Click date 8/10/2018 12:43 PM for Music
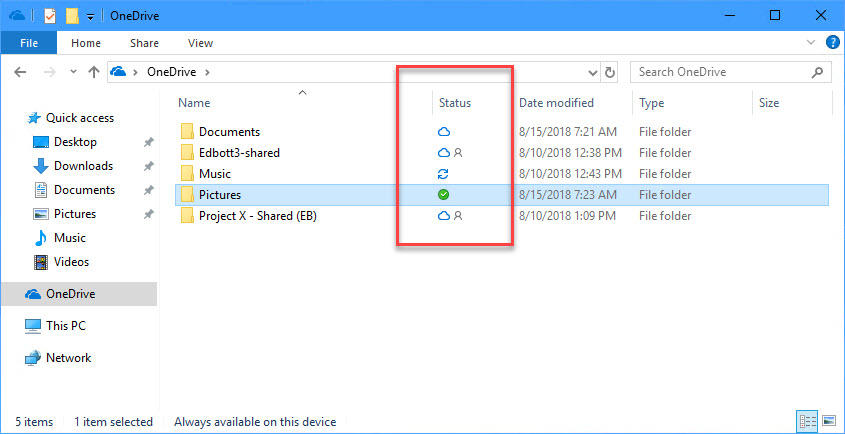 point(570,174)
